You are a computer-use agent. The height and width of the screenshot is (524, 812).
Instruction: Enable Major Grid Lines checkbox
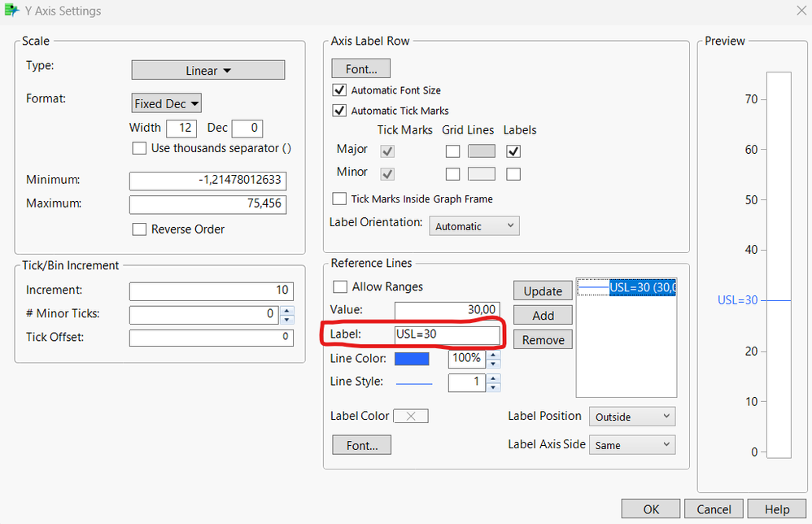(452, 151)
